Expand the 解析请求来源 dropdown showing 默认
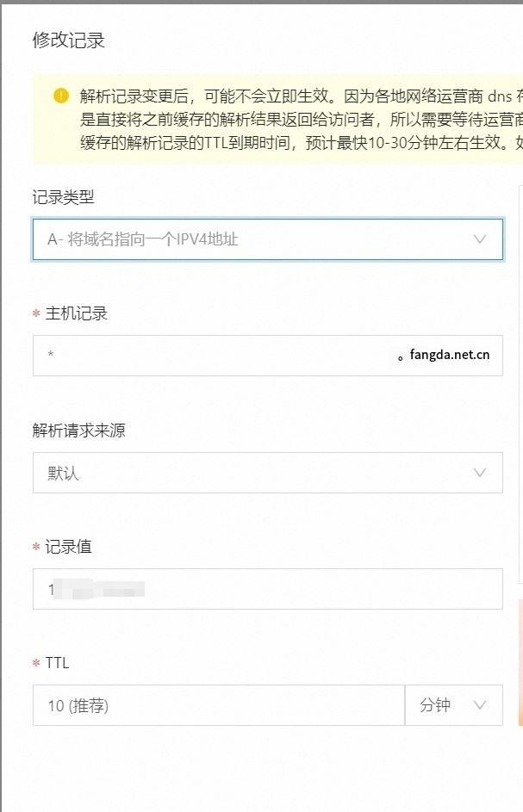This screenshot has height=812, width=523. tap(267, 472)
